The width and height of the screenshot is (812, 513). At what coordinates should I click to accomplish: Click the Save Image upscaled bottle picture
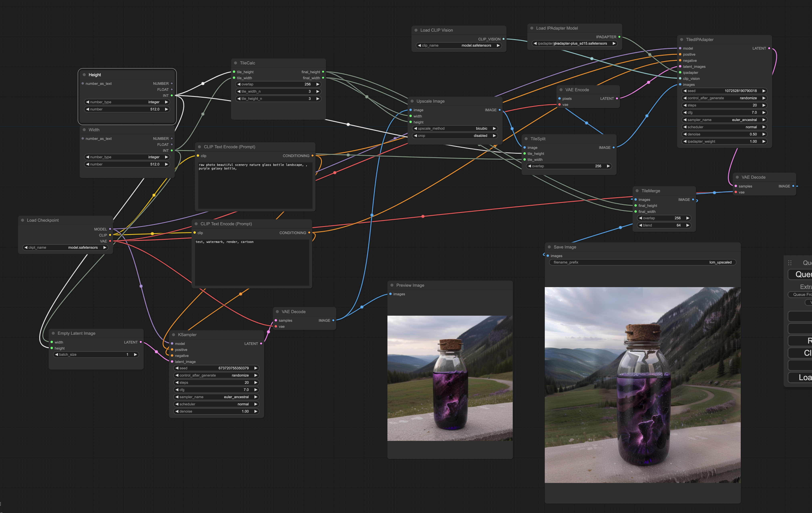(x=642, y=385)
